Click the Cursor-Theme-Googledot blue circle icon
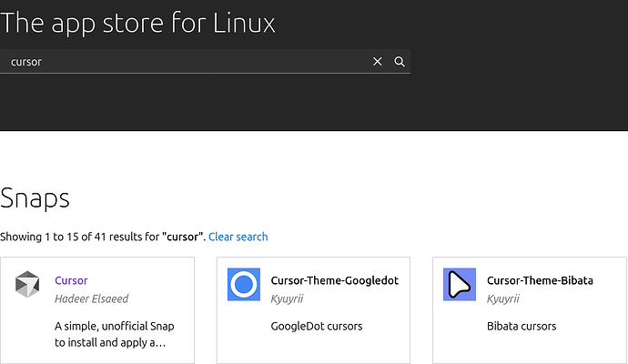628x364 pixels. (x=243, y=285)
